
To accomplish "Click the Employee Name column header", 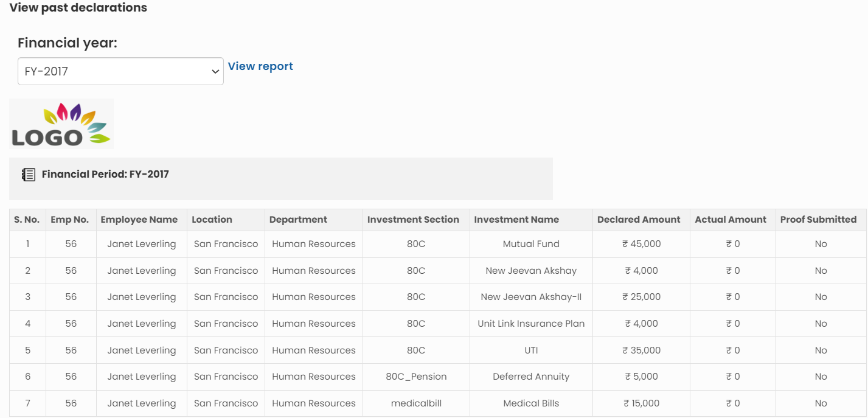I will [x=139, y=220].
